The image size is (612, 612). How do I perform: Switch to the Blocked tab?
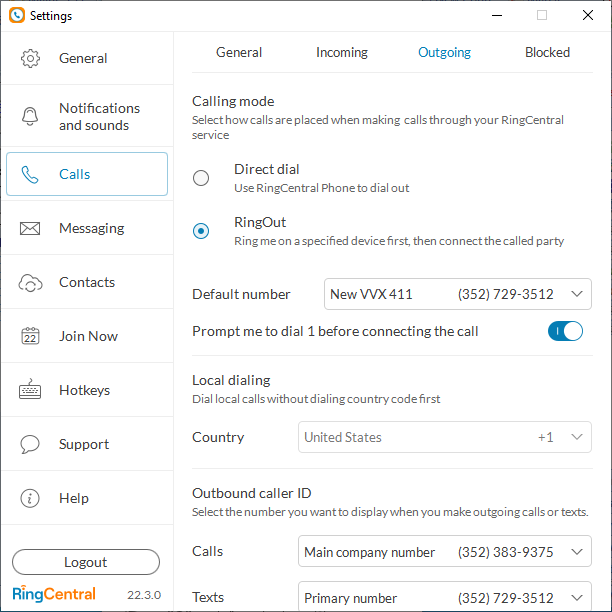547,52
